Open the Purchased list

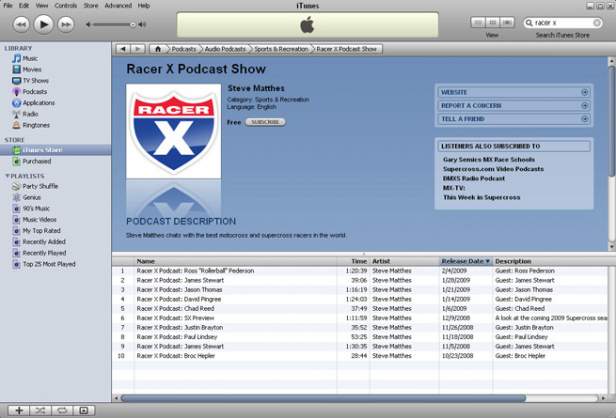tap(32, 161)
